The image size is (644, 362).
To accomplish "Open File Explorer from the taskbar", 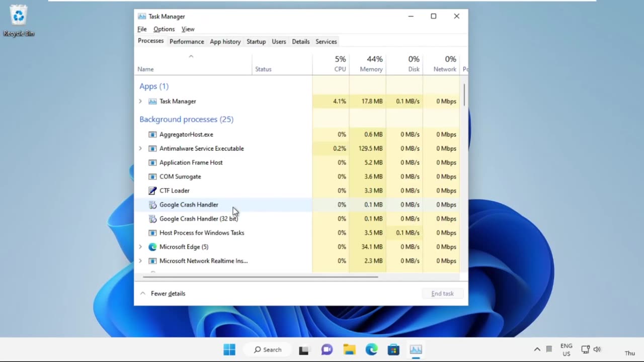I will 349,349.
